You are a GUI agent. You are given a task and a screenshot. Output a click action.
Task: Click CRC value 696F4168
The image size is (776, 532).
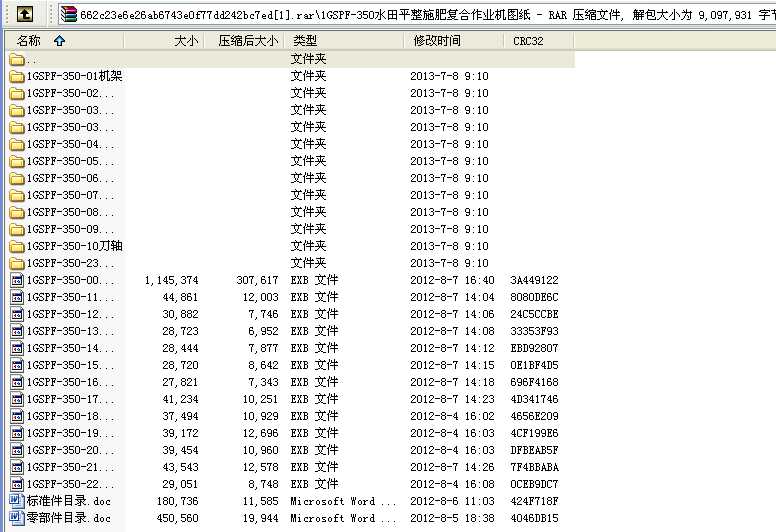point(534,383)
